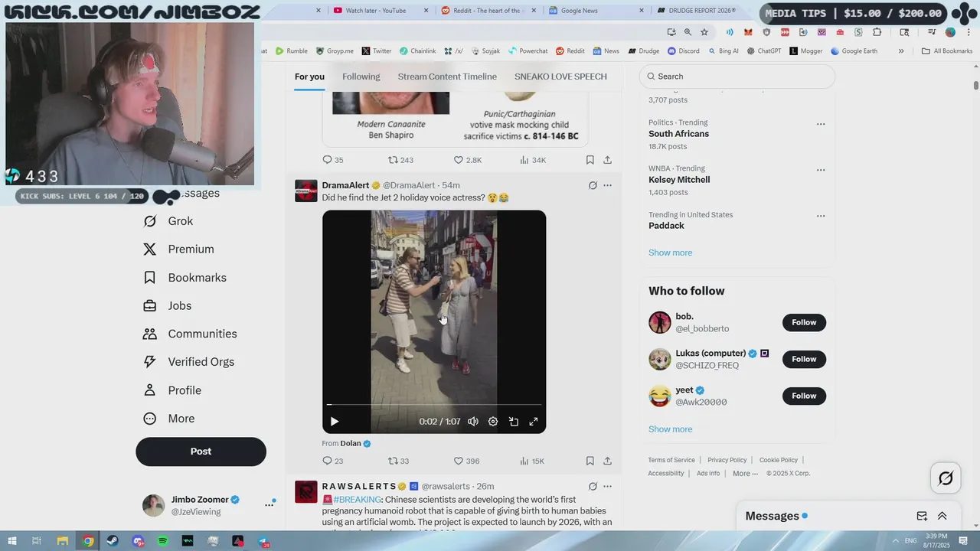The width and height of the screenshot is (980, 551).
Task: Follow Lukas (computer)
Action: pyautogui.click(x=804, y=359)
